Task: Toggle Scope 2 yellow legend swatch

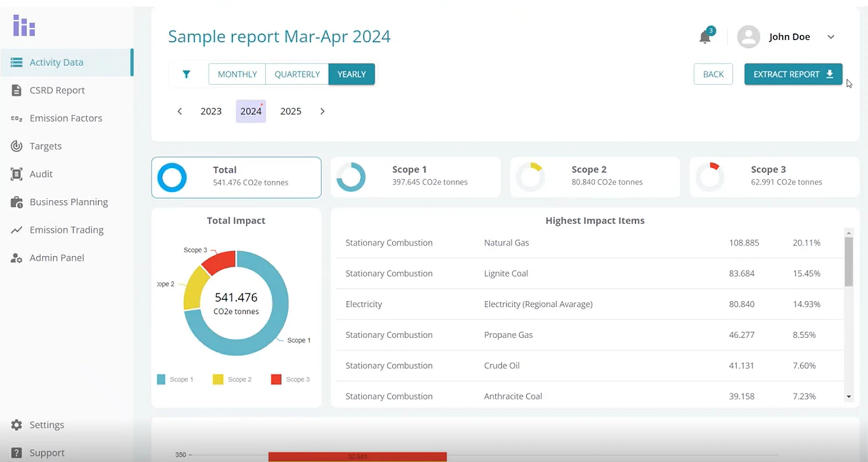Action: point(218,379)
